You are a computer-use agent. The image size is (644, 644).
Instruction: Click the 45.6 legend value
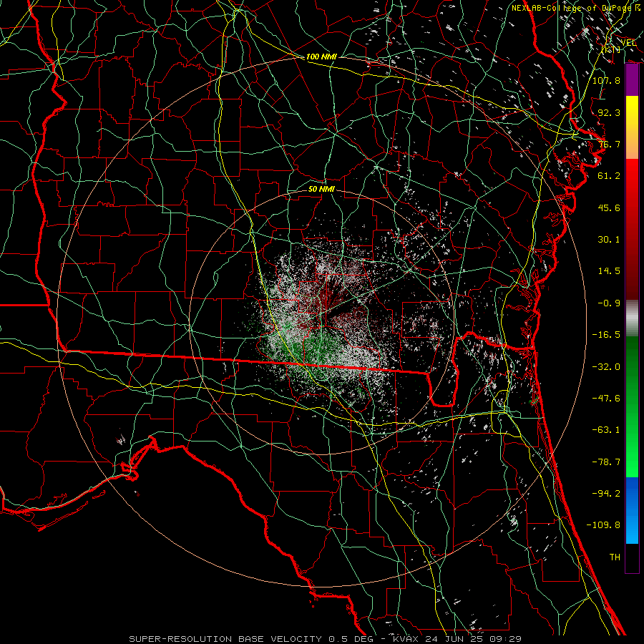609,208
